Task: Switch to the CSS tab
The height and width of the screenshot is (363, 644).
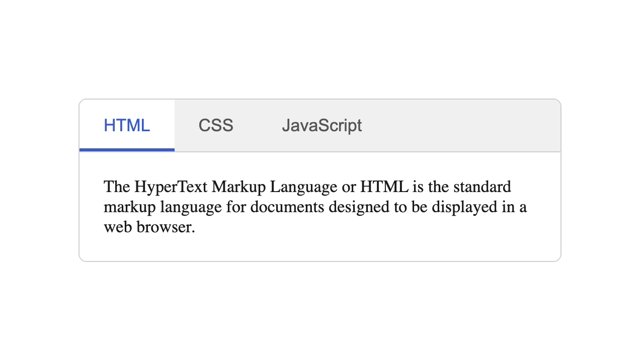Action: coord(216,125)
